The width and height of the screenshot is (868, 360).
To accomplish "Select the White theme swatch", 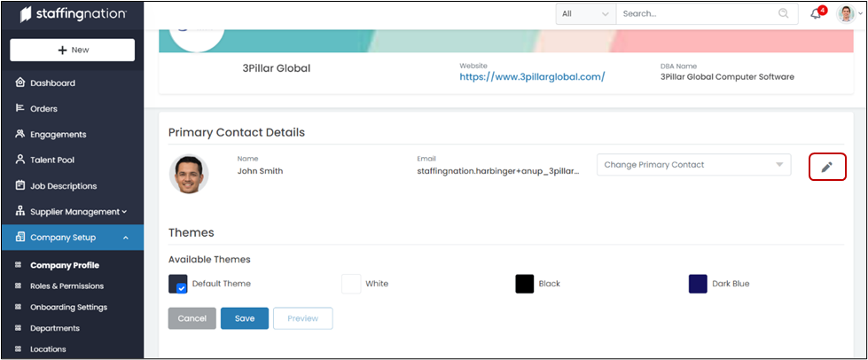I will (x=351, y=284).
